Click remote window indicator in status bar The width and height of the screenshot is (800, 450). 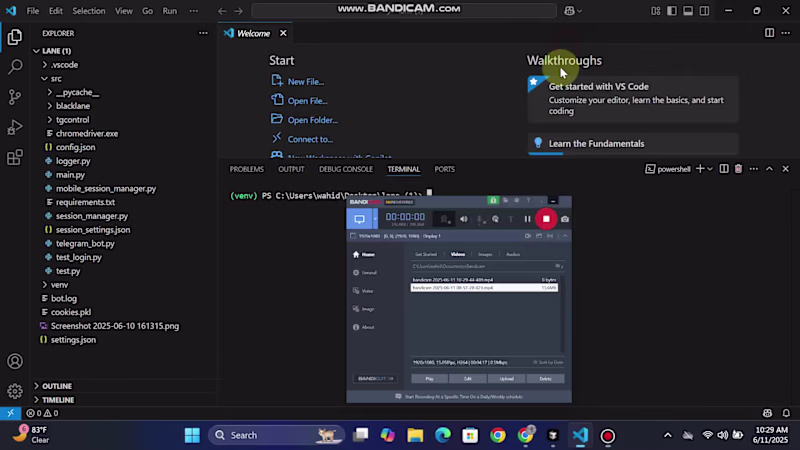(10, 413)
